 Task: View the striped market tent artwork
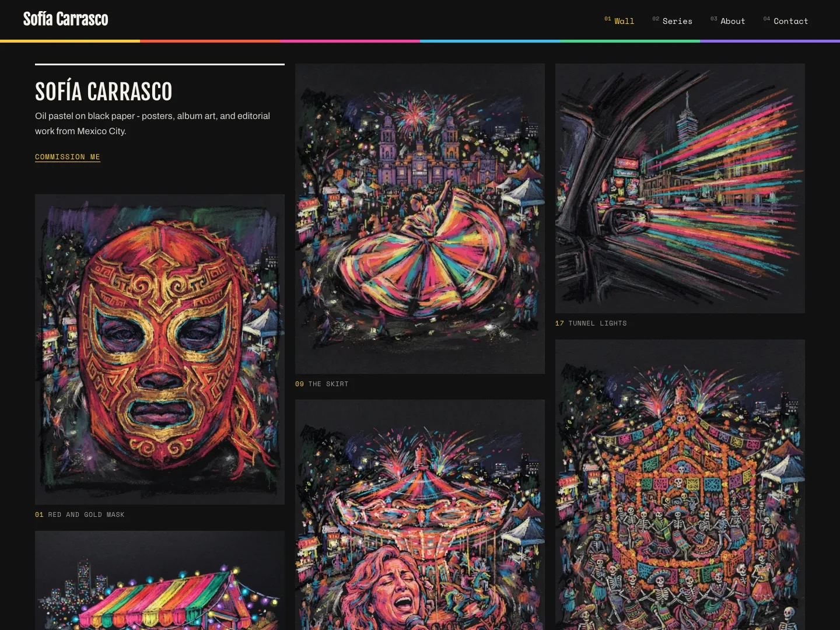[x=160, y=580]
